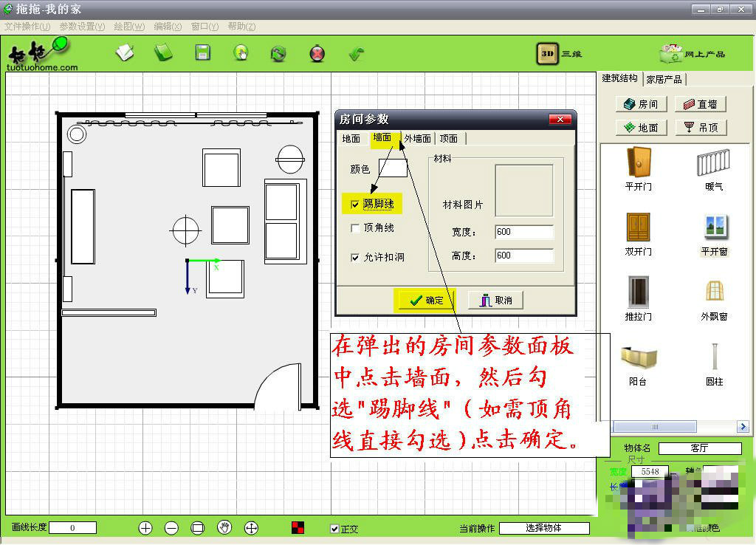Click the 画线长度 input field

[73, 528]
